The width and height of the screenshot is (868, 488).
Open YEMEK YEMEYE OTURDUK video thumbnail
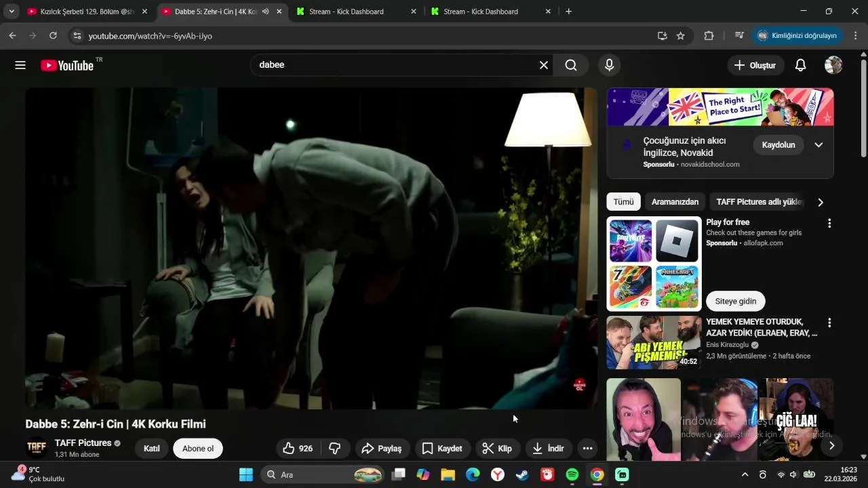click(x=654, y=342)
